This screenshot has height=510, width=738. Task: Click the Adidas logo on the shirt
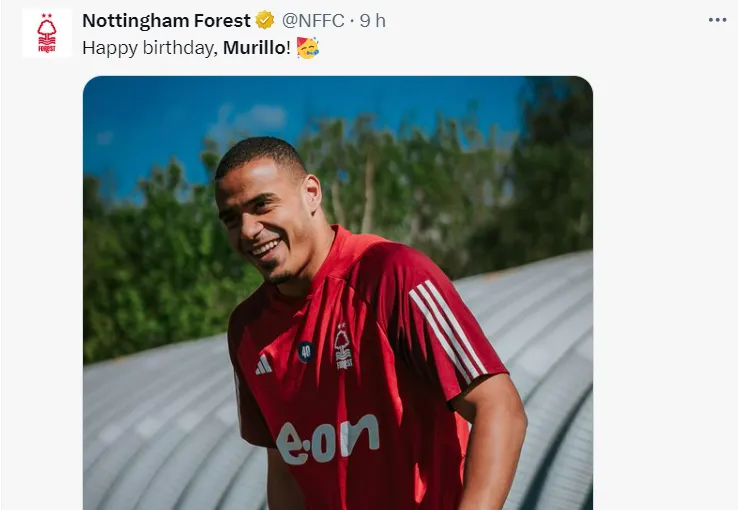point(263,365)
